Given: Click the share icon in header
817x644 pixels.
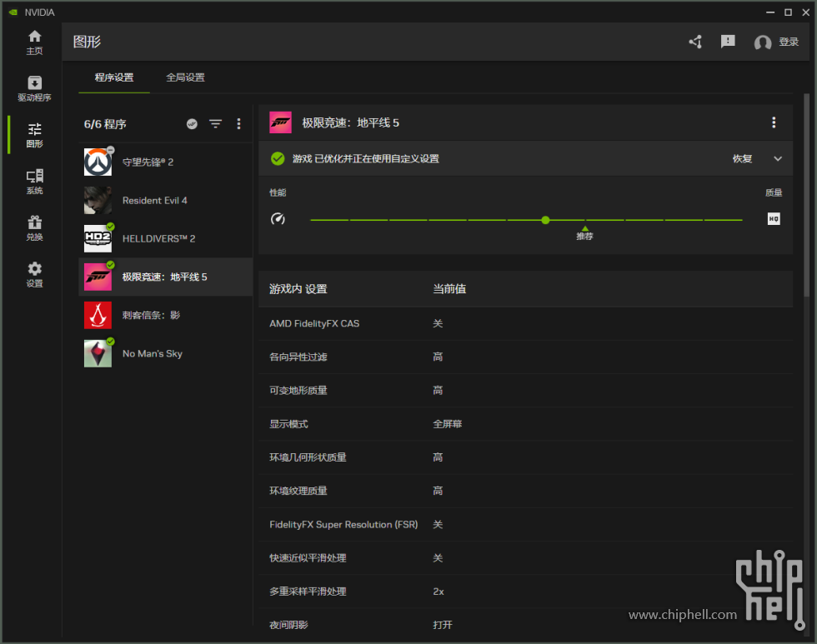Looking at the screenshot, I should [x=695, y=42].
